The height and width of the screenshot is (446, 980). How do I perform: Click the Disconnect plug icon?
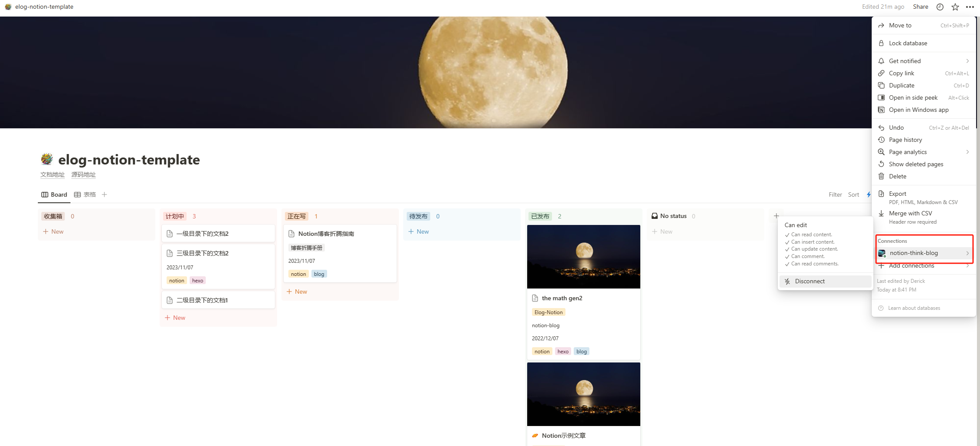click(x=787, y=282)
